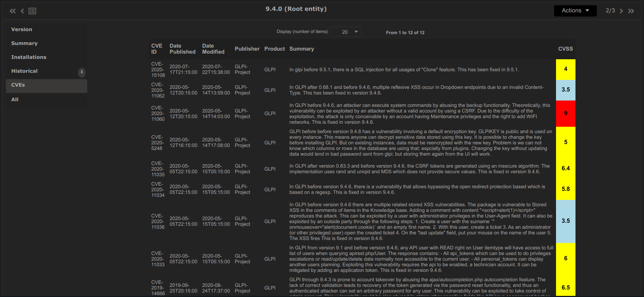Click GLPI-Project publisher for CVE-2020-5248
This screenshot has height=297, width=644.
[242, 142]
